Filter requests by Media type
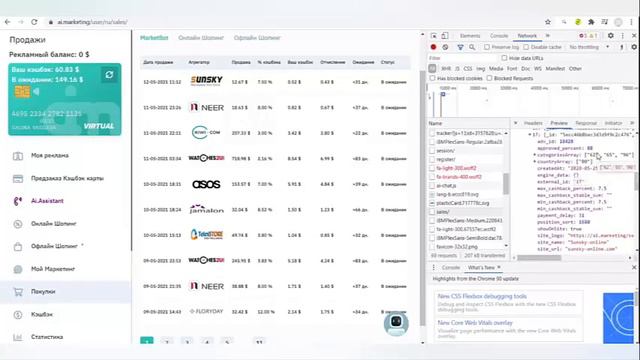The height and width of the screenshot is (360, 640). coord(496,69)
